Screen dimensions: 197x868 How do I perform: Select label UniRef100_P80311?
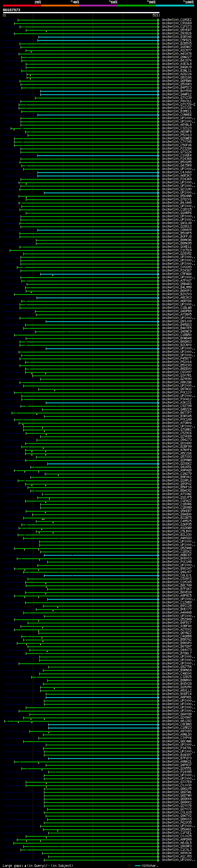pos(177,101)
